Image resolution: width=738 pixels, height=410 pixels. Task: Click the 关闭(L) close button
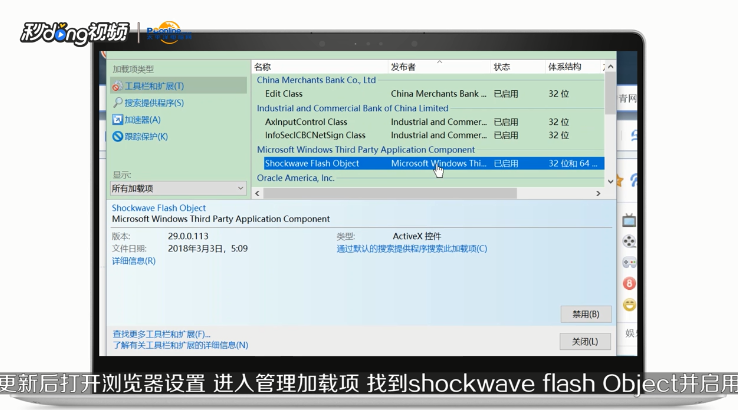pyautogui.click(x=585, y=341)
